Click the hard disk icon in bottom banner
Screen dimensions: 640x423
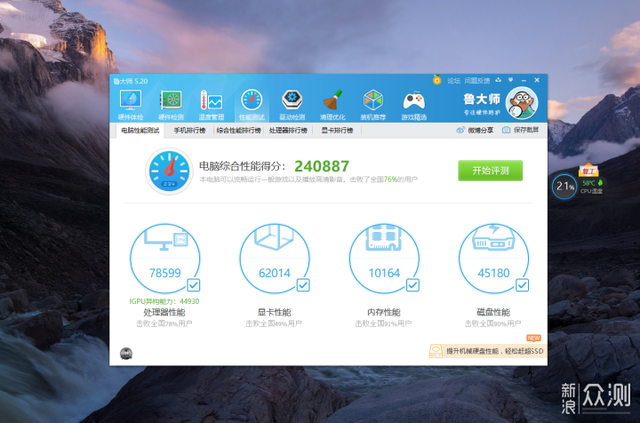436,351
